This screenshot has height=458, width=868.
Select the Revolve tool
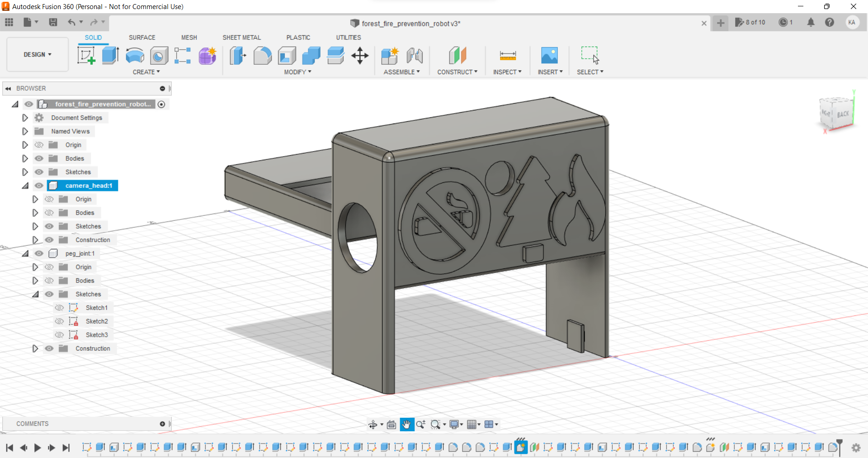click(134, 55)
